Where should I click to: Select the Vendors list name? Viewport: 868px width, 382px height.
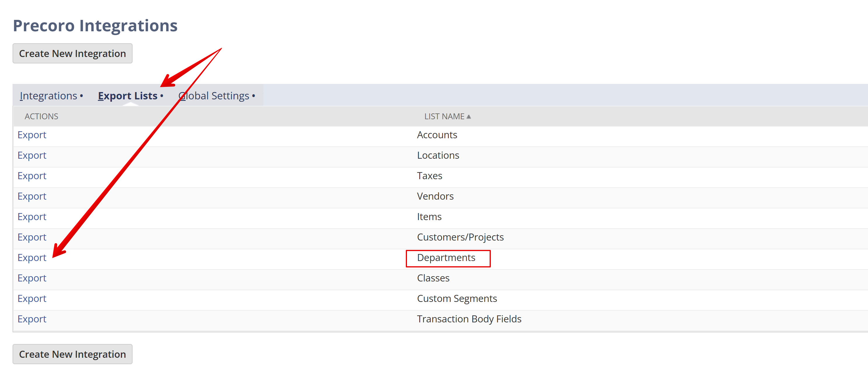435,196
